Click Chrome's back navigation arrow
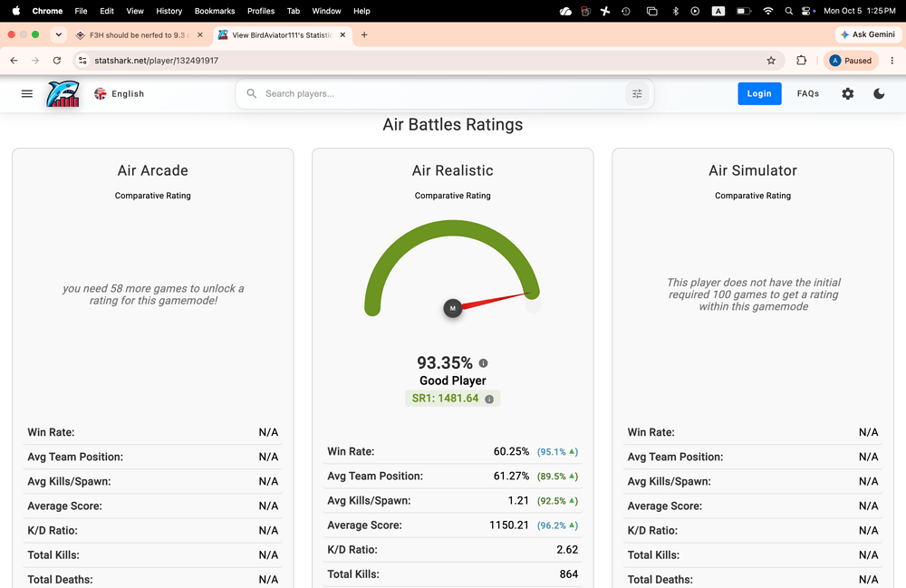906x588 pixels. tap(14, 61)
